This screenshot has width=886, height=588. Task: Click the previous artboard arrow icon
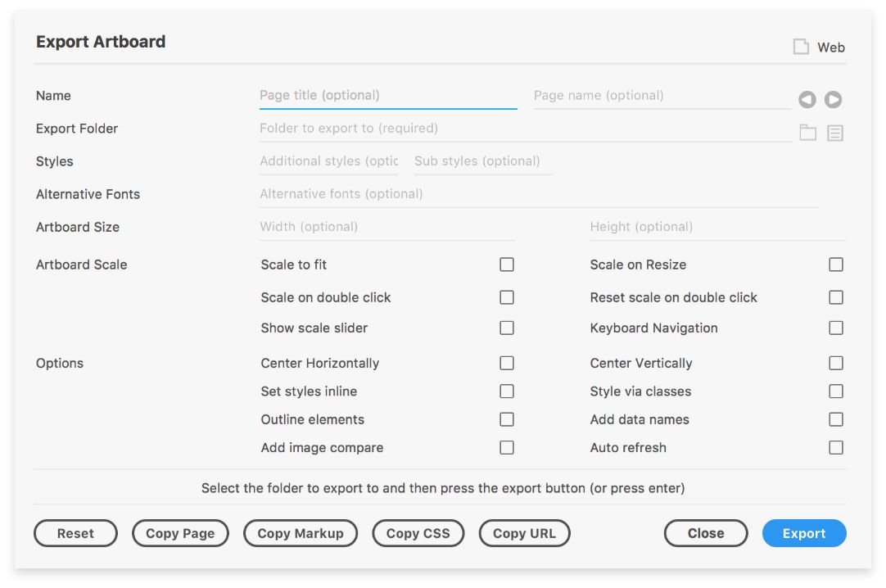point(807,100)
